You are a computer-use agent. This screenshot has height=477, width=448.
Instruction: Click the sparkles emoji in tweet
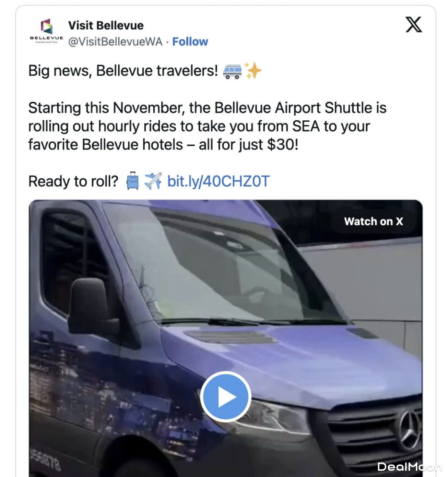click(x=253, y=71)
